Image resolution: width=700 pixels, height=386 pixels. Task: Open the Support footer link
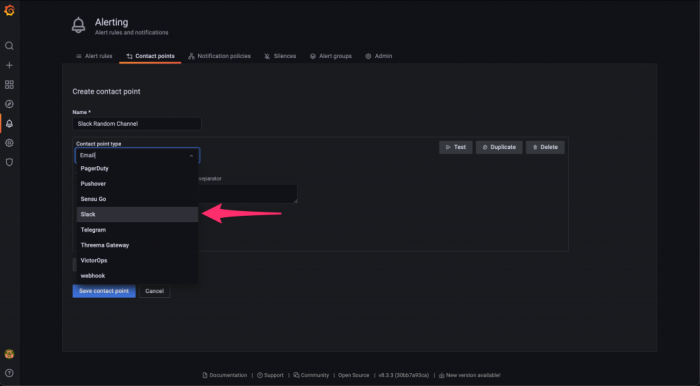271,375
